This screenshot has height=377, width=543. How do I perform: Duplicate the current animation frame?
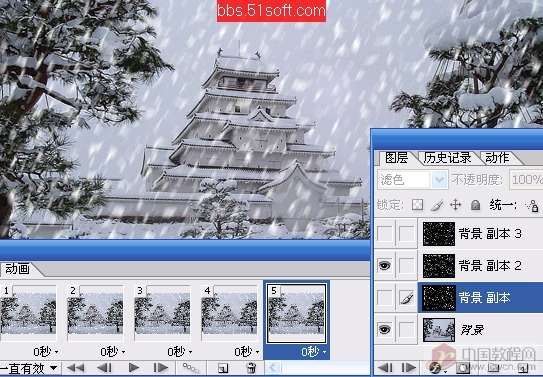click(x=223, y=368)
